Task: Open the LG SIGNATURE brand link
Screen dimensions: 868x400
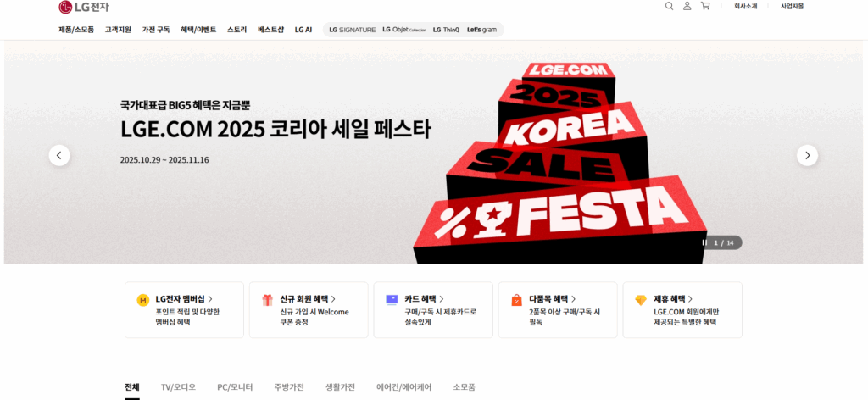Action: (352, 30)
